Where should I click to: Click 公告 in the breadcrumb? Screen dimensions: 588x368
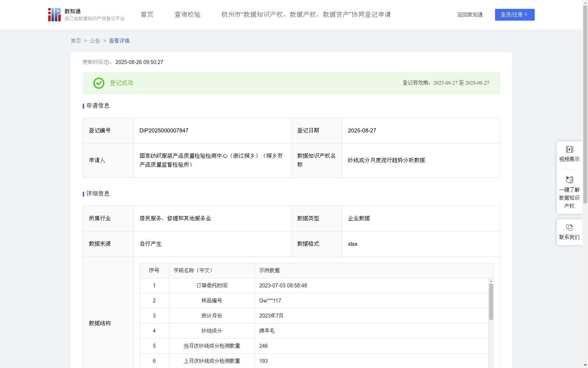pyautogui.click(x=95, y=41)
